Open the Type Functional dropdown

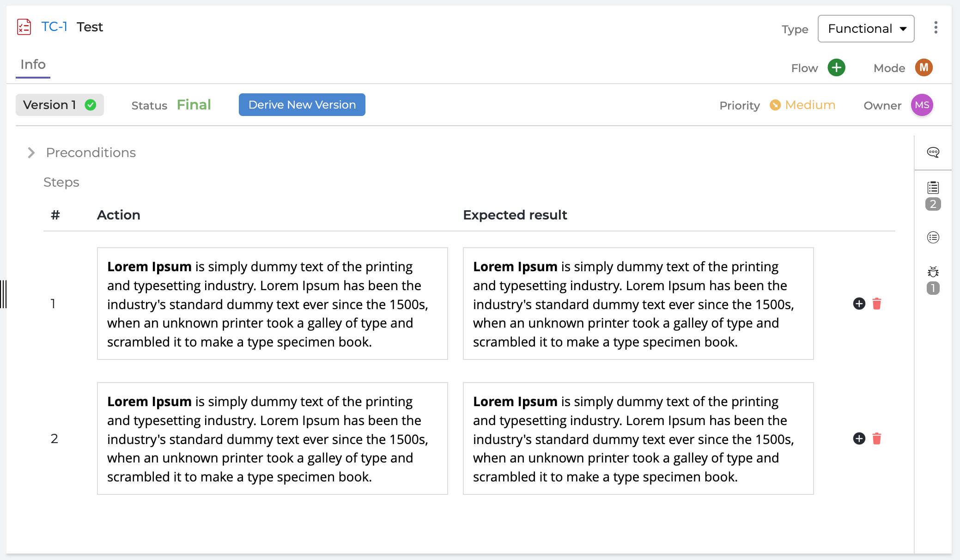(866, 29)
